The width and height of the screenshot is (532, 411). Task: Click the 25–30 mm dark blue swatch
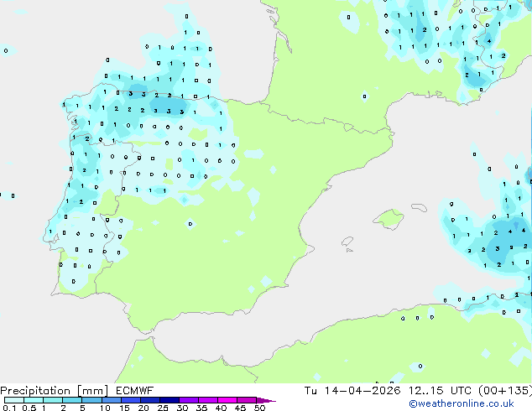coord(169,400)
